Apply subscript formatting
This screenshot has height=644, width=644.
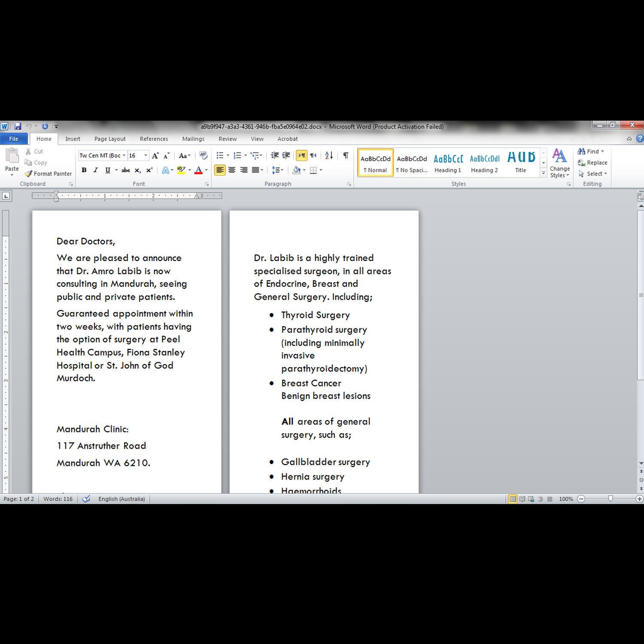click(x=137, y=170)
